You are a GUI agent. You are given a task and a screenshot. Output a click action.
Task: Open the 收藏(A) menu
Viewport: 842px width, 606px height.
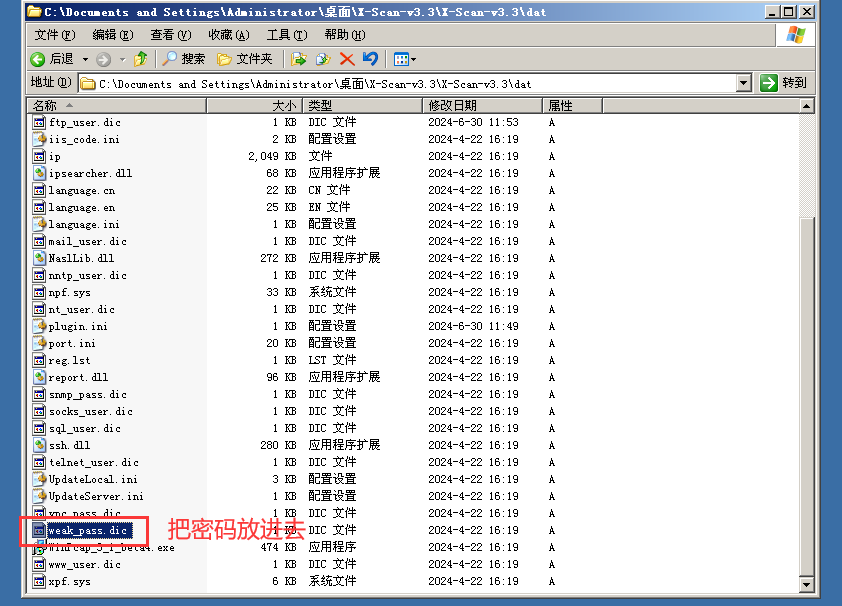(x=229, y=35)
